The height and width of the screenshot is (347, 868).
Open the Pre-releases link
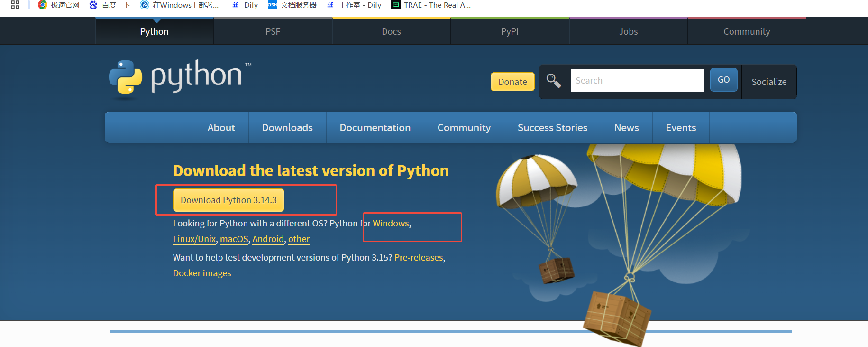coord(419,258)
